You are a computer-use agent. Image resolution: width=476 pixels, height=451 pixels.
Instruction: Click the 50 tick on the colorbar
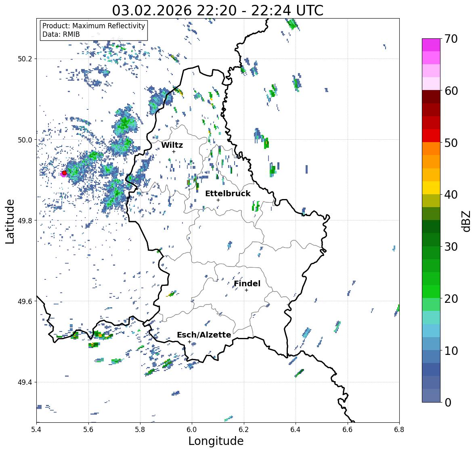point(451,143)
